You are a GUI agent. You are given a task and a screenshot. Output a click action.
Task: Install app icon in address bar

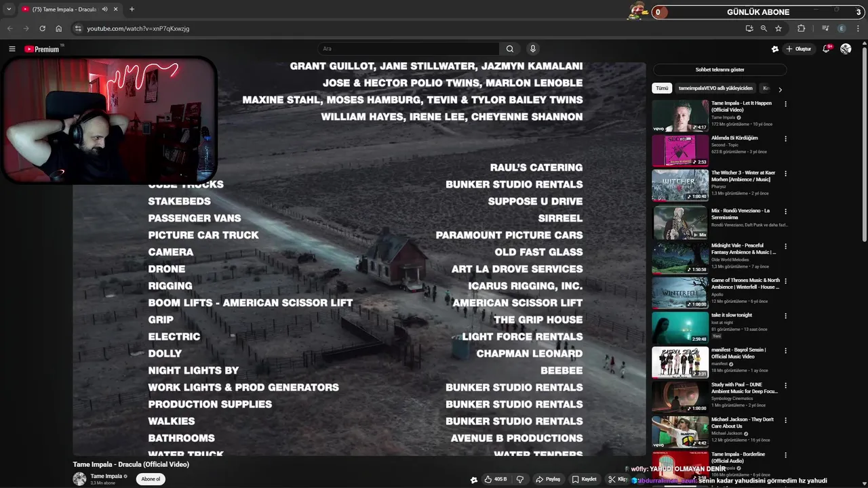pos(749,28)
